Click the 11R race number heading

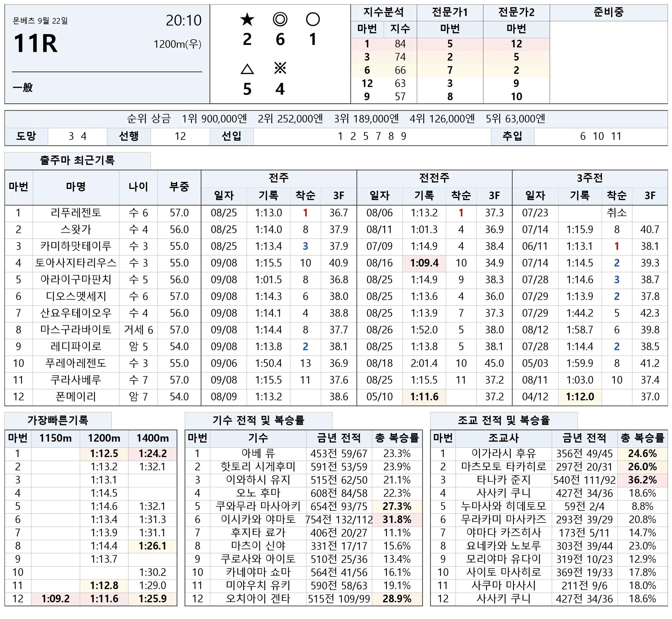coord(35,43)
